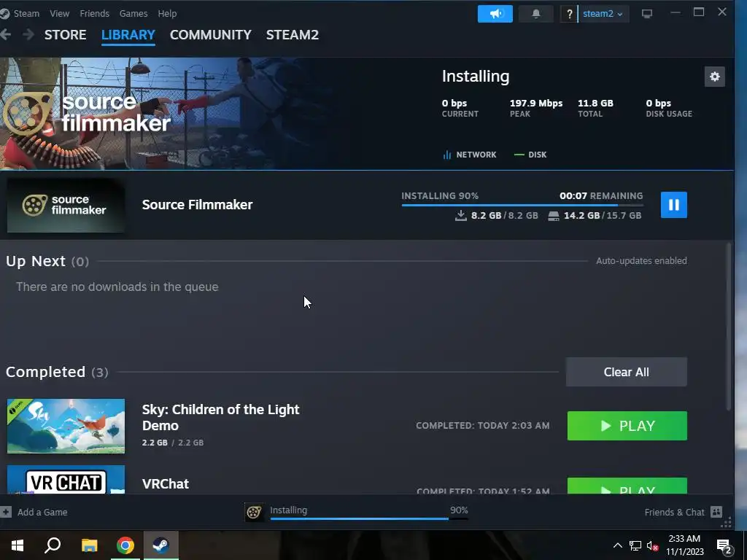Click Friends & Chat text link
The image size is (747, 560).
coord(674,513)
